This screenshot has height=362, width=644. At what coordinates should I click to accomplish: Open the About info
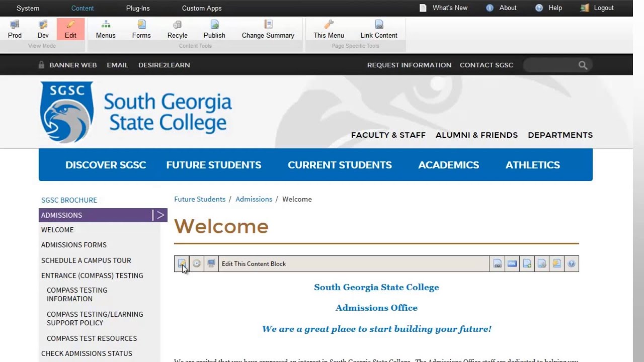click(501, 8)
